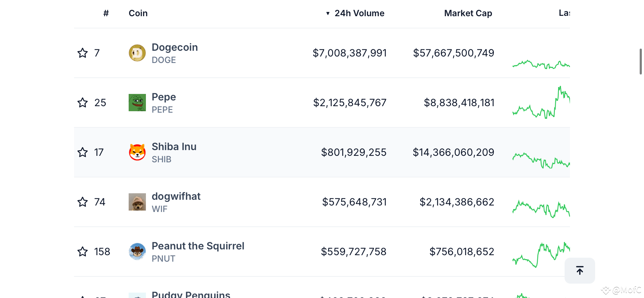Click the Pepe frog logo
Image resolution: width=644 pixels, height=298 pixels.
[x=137, y=103]
